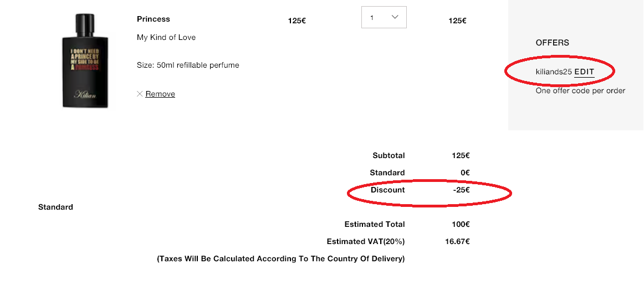Screen dimensions: 644x289
Task: Click the Estimated VAT amount 16.67€
Action: pyautogui.click(x=457, y=241)
